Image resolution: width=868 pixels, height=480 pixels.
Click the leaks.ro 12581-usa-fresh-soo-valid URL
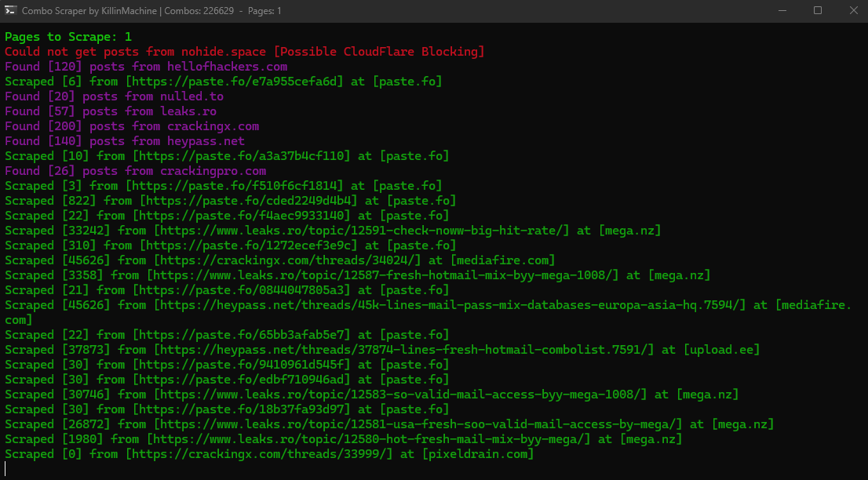(x=418, y=424)
